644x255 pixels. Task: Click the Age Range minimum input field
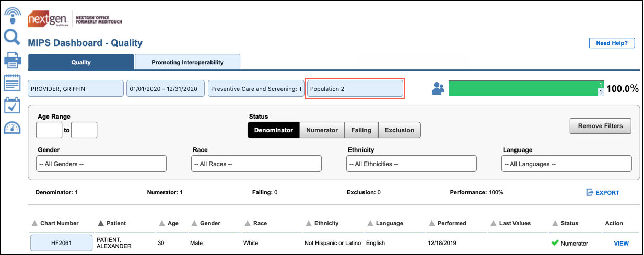[x=49, y=130]
